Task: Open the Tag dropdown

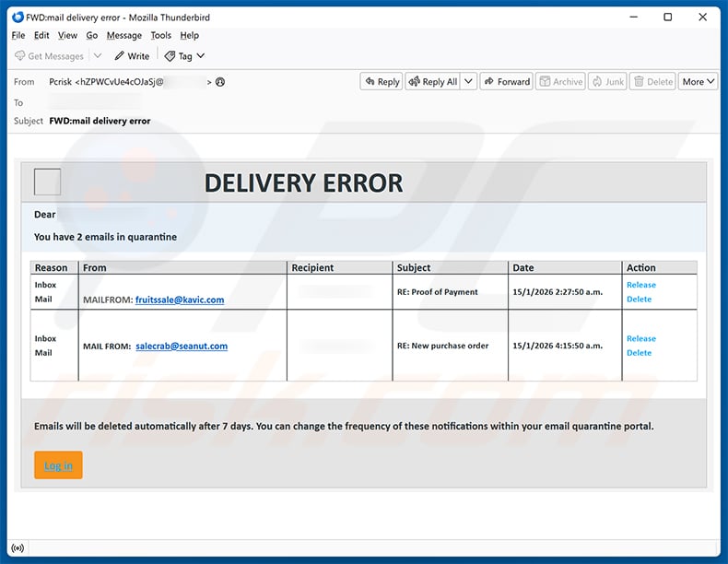Action: (x=185, y=56)
